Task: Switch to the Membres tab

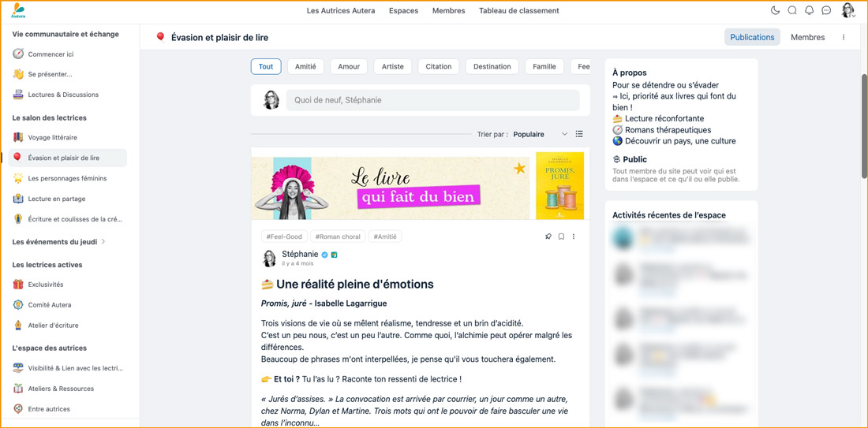Action: pos(807,37)
